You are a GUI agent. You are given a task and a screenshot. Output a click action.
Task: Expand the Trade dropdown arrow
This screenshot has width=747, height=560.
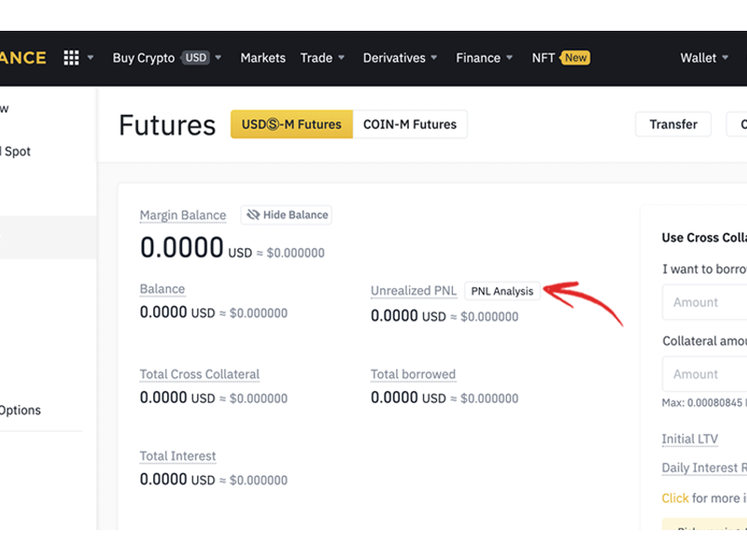(x=341, y=58)
